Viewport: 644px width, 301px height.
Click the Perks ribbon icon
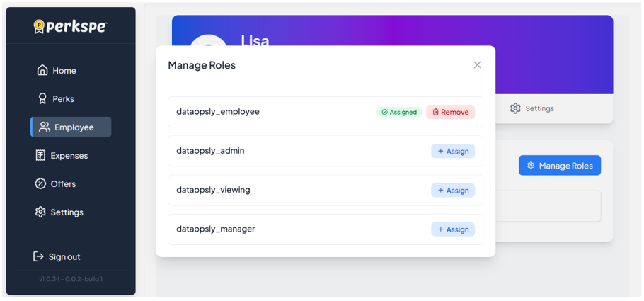[x=42, y=98]
